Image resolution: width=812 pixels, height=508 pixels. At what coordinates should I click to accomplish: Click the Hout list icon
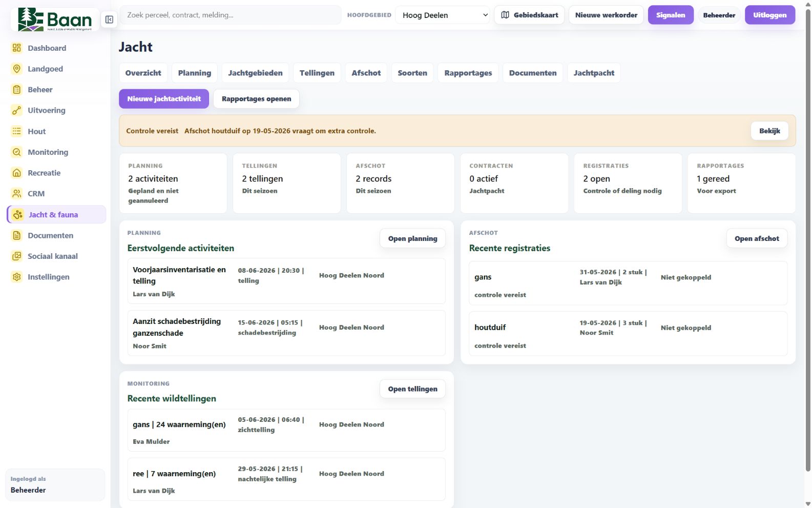(x=17, y=131)
